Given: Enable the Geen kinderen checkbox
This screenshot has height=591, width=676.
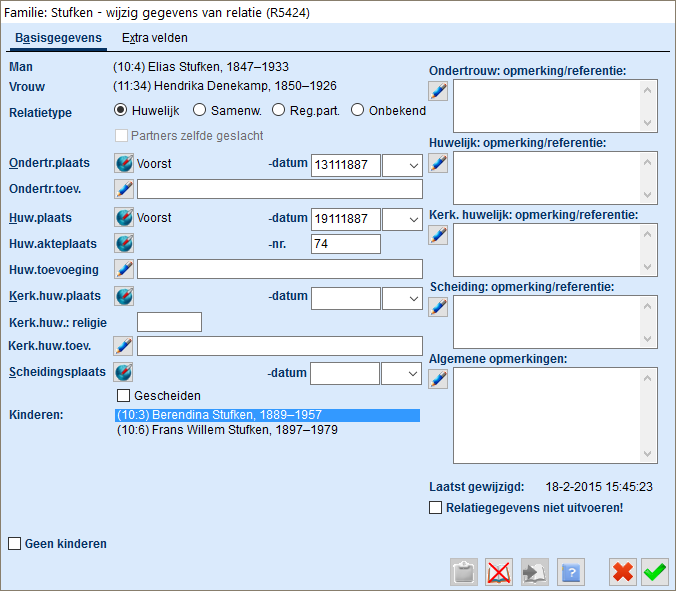Looking at the screenshot, I should 15,544.
